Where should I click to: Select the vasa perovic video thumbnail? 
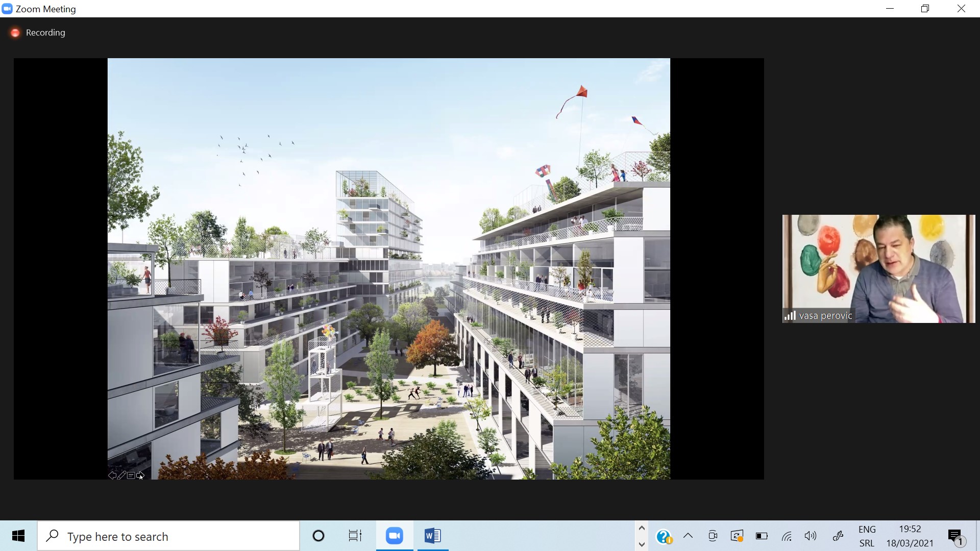pyautogui.click(x=878, y=269)
